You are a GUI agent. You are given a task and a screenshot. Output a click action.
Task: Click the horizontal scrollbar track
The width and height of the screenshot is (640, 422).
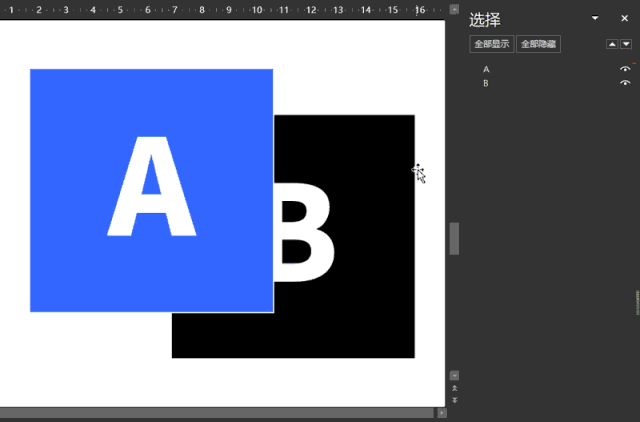click(x=218, y=413)
